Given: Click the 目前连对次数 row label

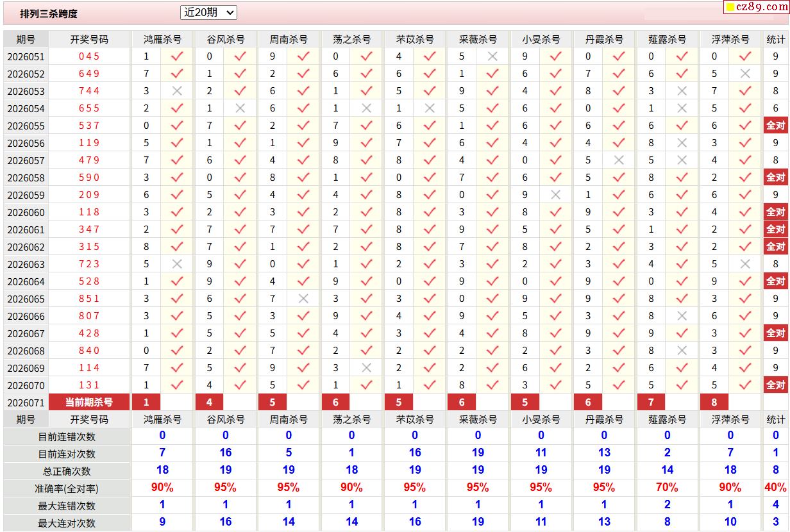Looking at the screenshot, I should (x=67, y=454).
